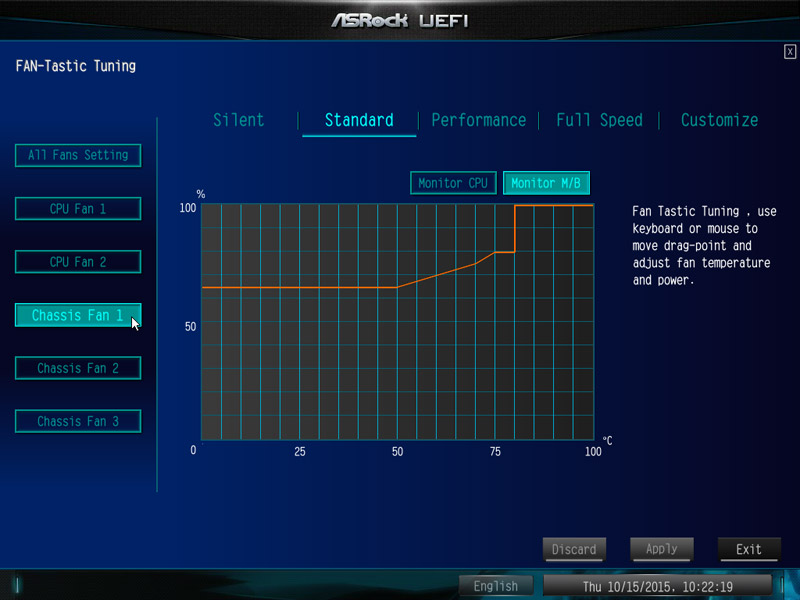Image resolution: width=800 pixels, height=600 pixels.
Task: Switch to the Silent fan profile
Action: click(x=238, y=120)
